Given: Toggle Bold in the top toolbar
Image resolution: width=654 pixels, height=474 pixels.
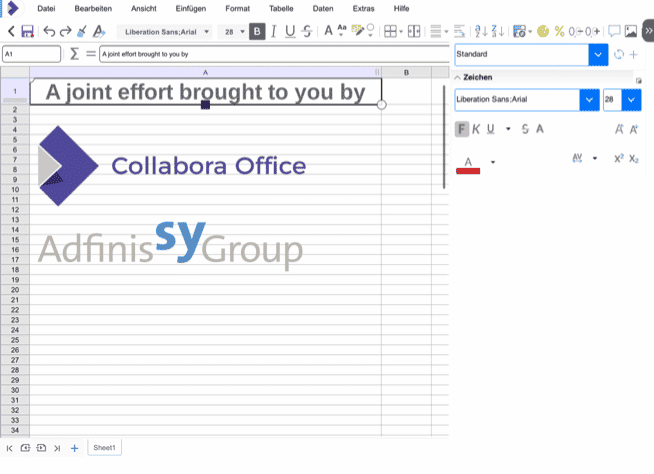Looking at the screenshot, I should point(258,32).
